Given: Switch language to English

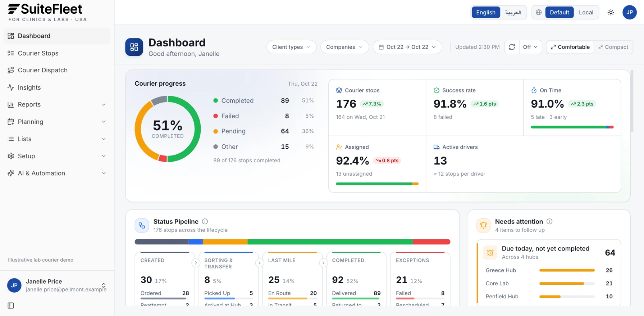Looking at the screenshot, I should tap(486, 13).
